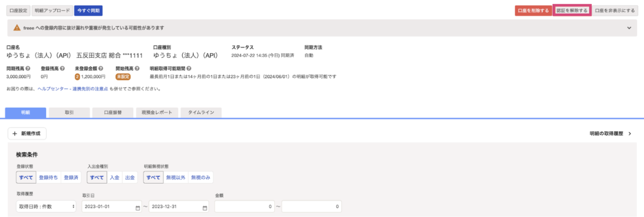Open 明細の取得履歴 link

click(610, 134)
